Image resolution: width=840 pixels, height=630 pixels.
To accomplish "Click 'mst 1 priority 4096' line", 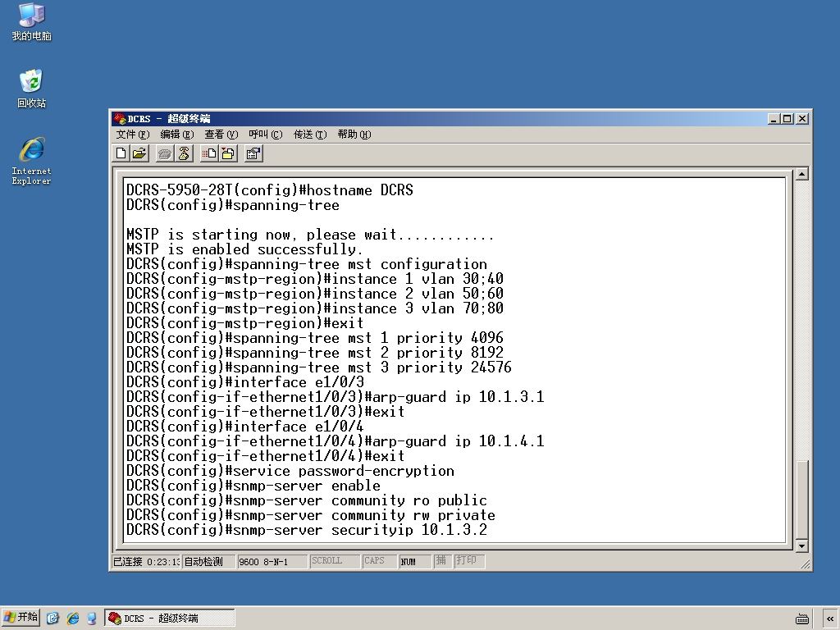I will pyautogui.click(x=315, y=338).
